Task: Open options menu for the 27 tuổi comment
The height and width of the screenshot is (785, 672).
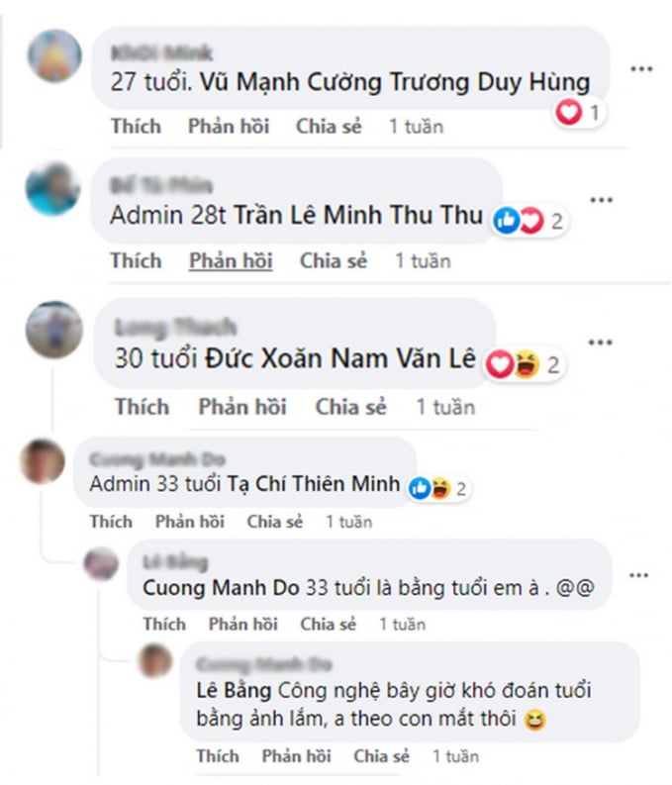Action: 641,69
